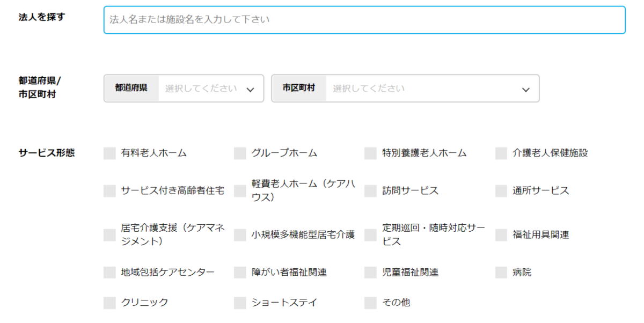The image size is (644, 323).
Task: Select the 介護老人保健施設 checkbox
Action: pyautogui.click(x=501, y=153)
